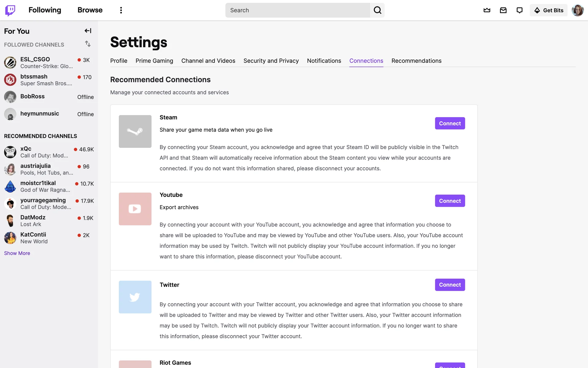Switch to the Recommendations tab
This screenshot has height=368, width=588.
pos(416,61)
